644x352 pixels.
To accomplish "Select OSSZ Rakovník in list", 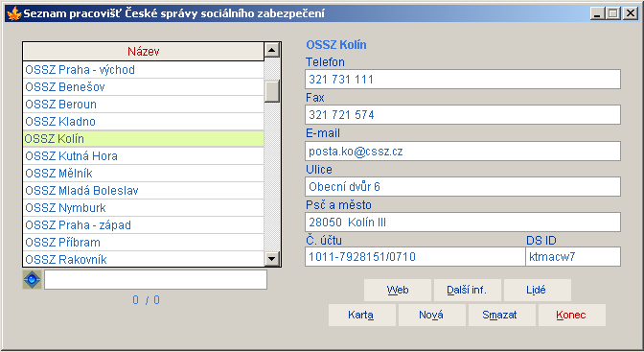I will 144,259.
